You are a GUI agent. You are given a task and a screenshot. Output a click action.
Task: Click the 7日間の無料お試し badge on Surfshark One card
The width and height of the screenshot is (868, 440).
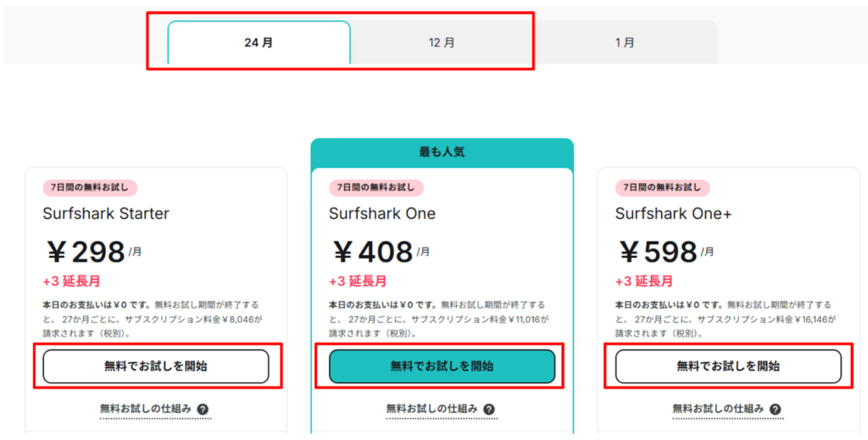[376, 187]
